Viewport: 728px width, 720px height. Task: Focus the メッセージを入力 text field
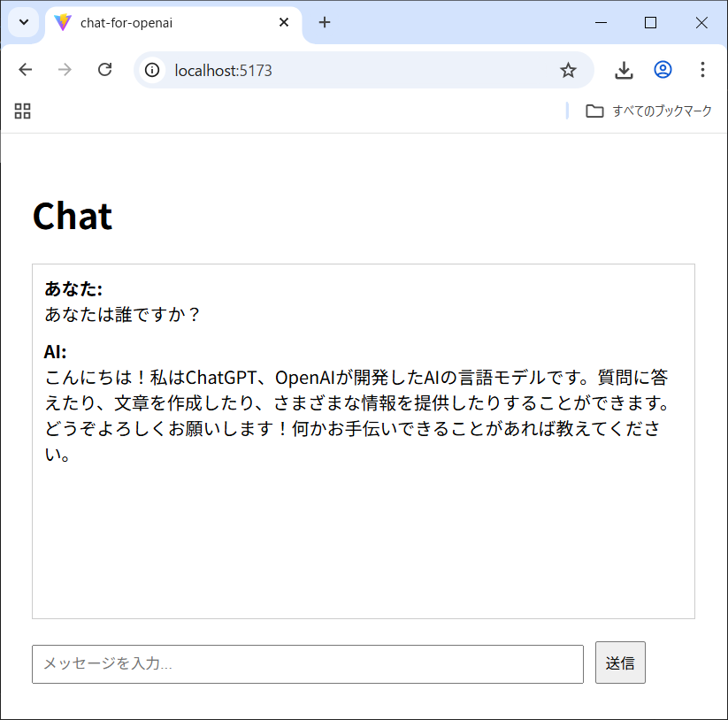click(307, 663)
